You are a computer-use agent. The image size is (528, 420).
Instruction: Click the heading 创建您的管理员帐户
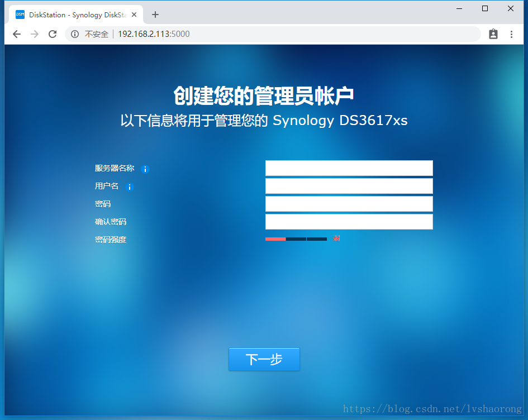(264, 96)
